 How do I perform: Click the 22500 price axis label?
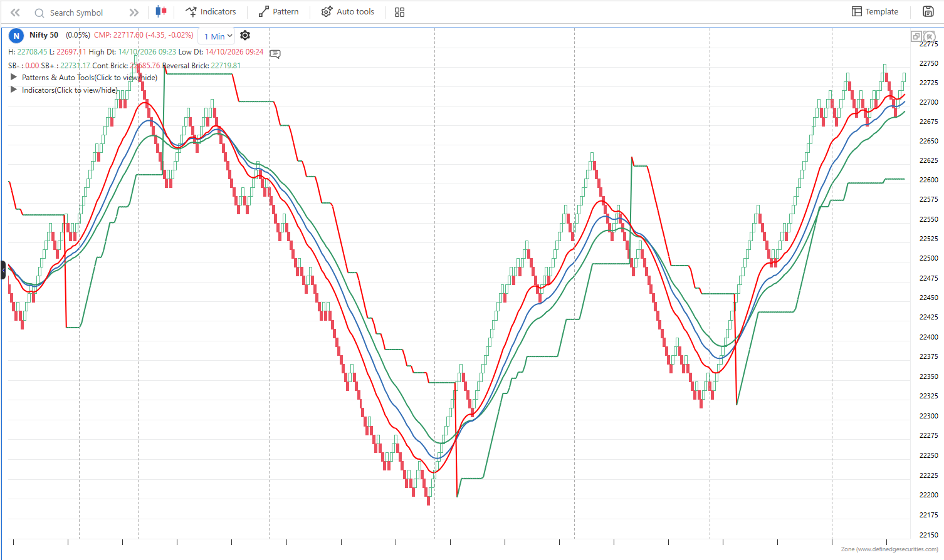click(x=929, y=258)
